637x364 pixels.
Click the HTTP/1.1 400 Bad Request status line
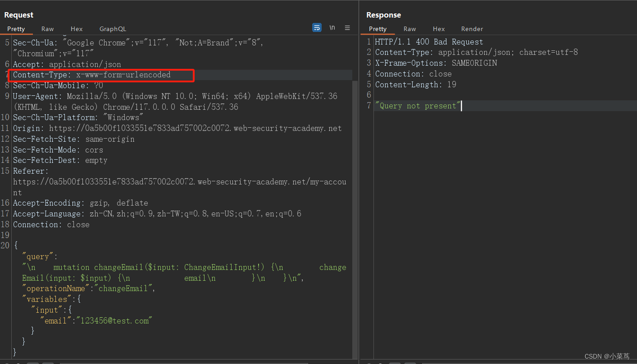click(x=429, y=42)
